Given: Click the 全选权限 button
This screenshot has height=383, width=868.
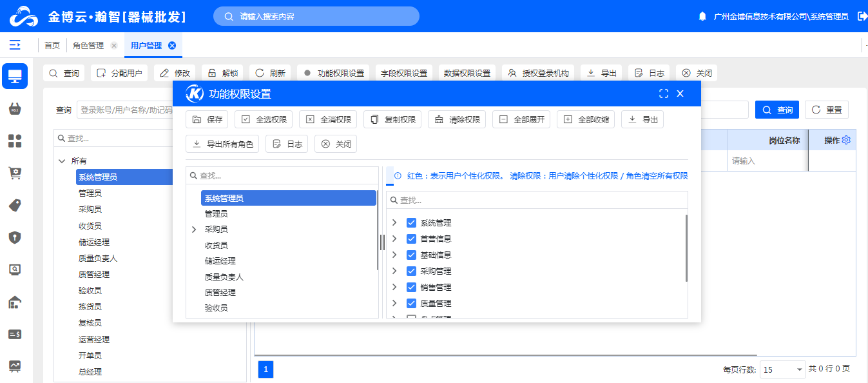Looking at the screenshot, I should (x=264, y=120).
